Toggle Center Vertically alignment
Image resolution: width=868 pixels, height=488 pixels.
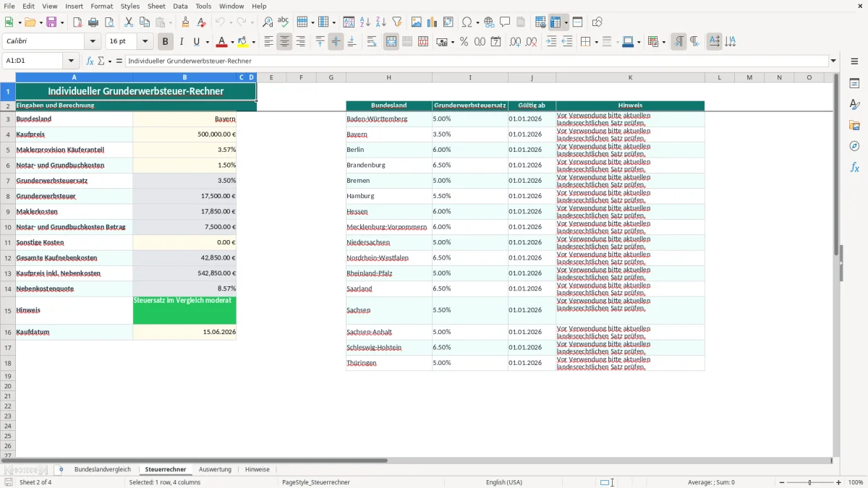[336, 42]
